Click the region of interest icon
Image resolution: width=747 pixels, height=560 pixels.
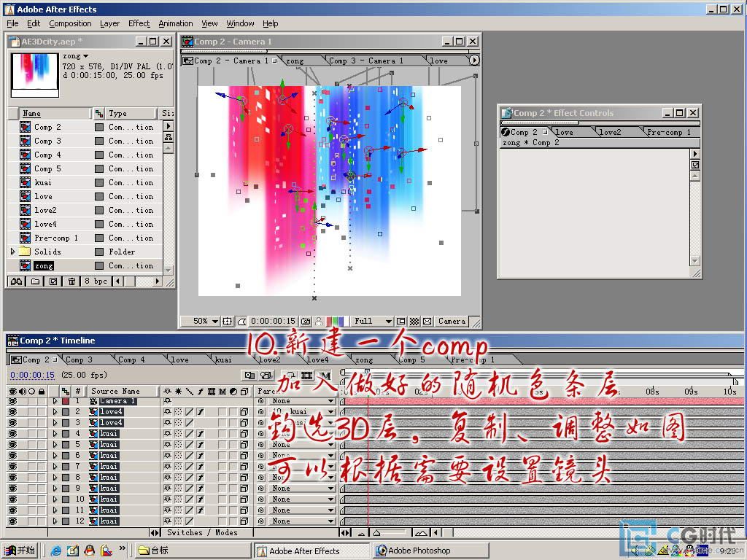(401, 322)
